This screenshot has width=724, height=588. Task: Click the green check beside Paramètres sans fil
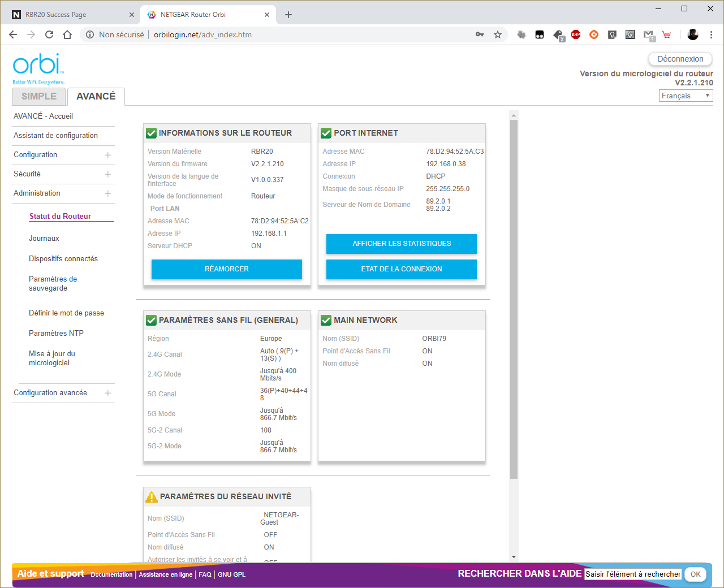tap(152, 321)
